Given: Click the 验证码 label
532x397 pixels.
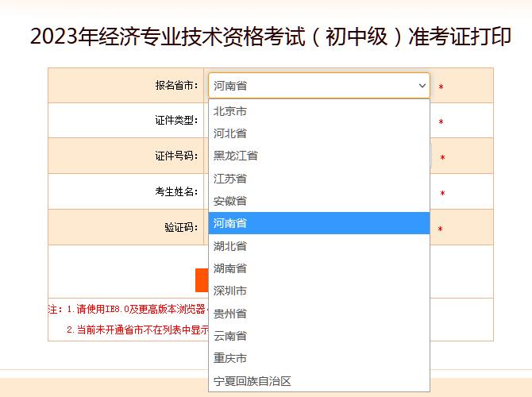Looking at the screenshot, I should (181, 227).
